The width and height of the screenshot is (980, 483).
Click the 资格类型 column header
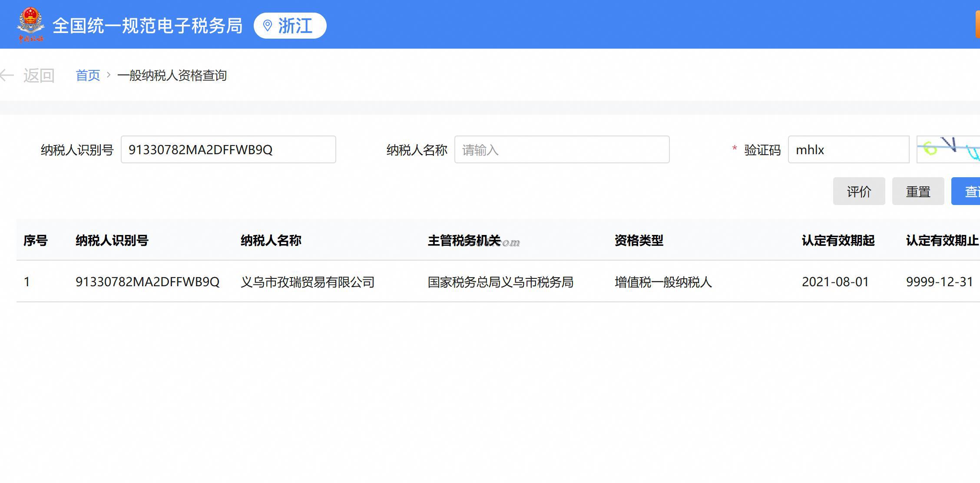point(639,240)
